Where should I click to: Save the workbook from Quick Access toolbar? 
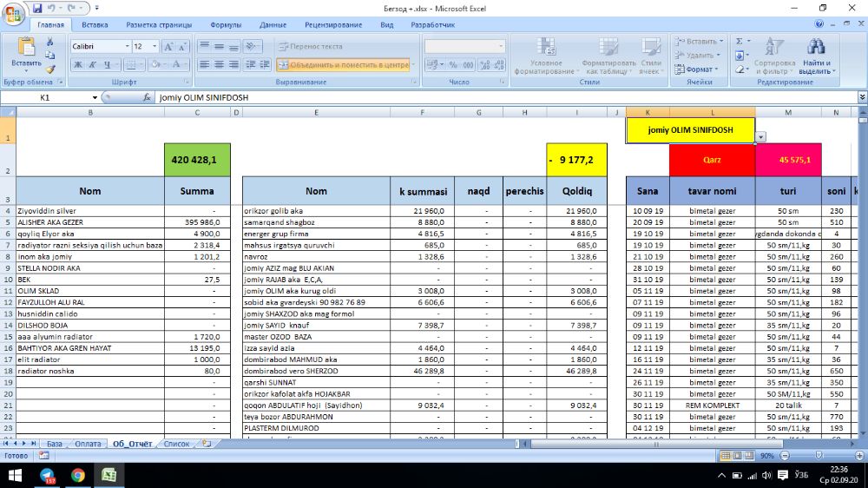pos(37,9)
